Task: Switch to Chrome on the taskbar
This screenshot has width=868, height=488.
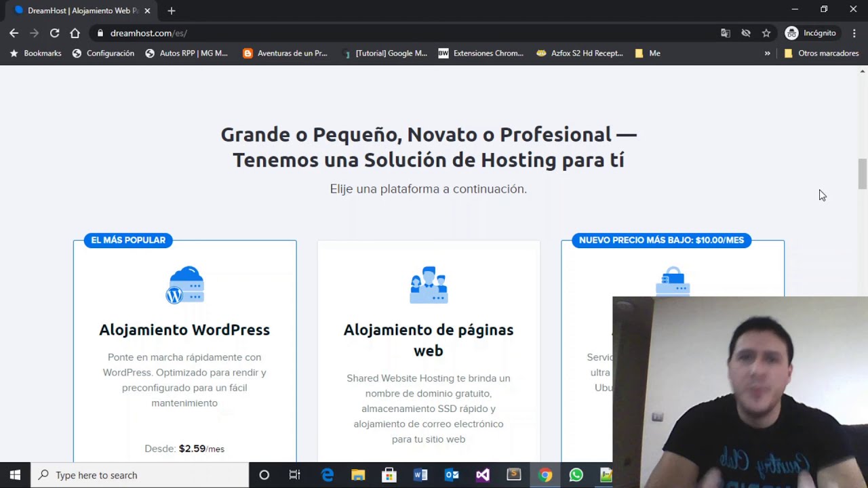Action: click(x=545, y=475)
